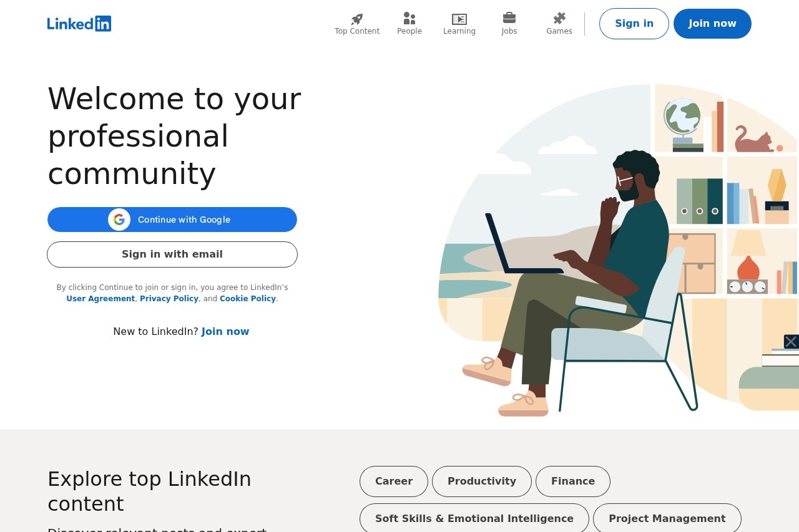Select the Productivity topic pill
Image resolution: width=799 pixels, height=532 pixels.
(482, 481)
